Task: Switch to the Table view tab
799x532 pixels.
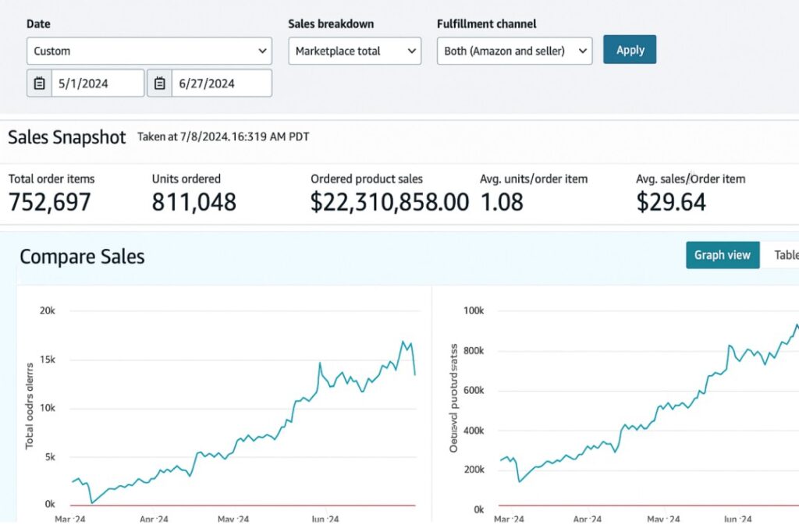Action: pyautogui.click(x=784, y=254)
